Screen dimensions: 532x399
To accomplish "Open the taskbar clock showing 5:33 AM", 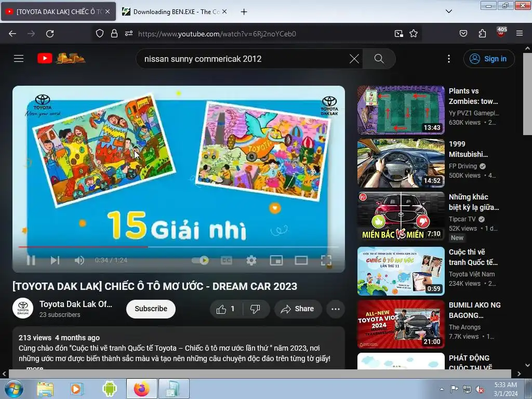I will [x=506, y=389].
